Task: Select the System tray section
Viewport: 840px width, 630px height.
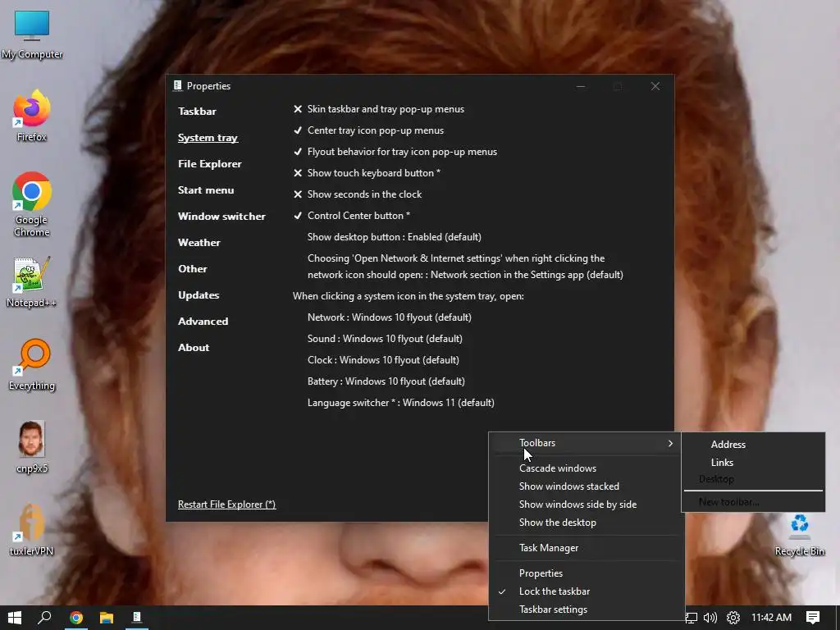Action: (x=208, y=138)
